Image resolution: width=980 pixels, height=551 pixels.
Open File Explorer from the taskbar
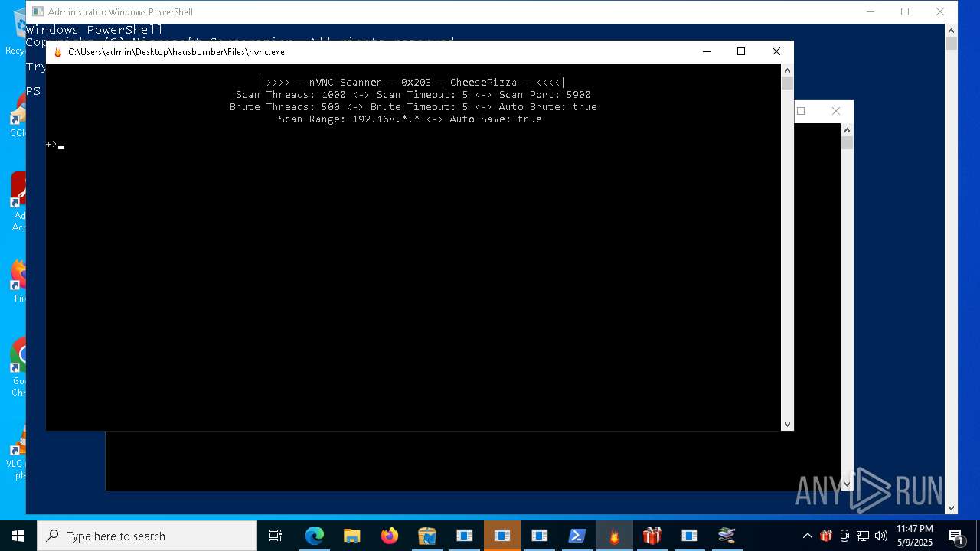pos(352,536)
